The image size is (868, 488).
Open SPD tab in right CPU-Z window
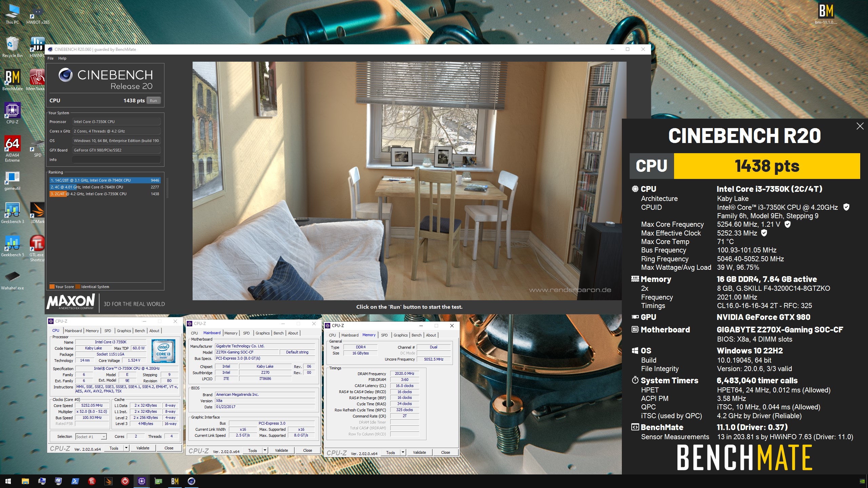(x=384, y=335)
